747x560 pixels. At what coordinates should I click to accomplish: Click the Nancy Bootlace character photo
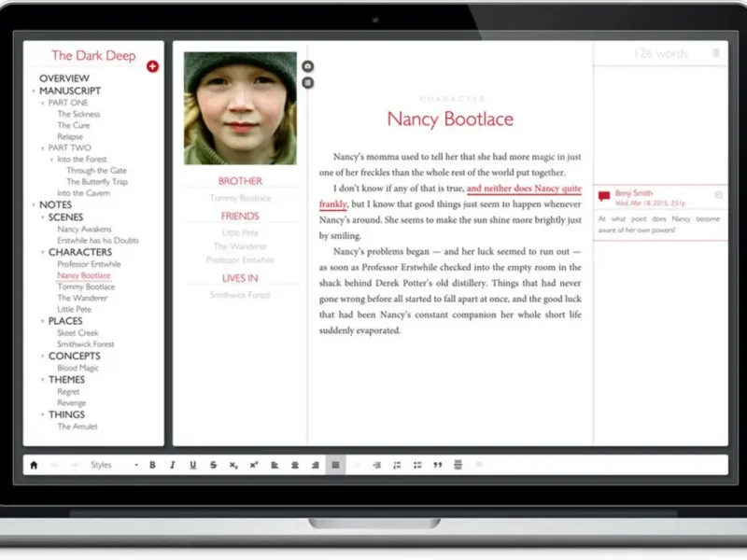pos(240,108)
